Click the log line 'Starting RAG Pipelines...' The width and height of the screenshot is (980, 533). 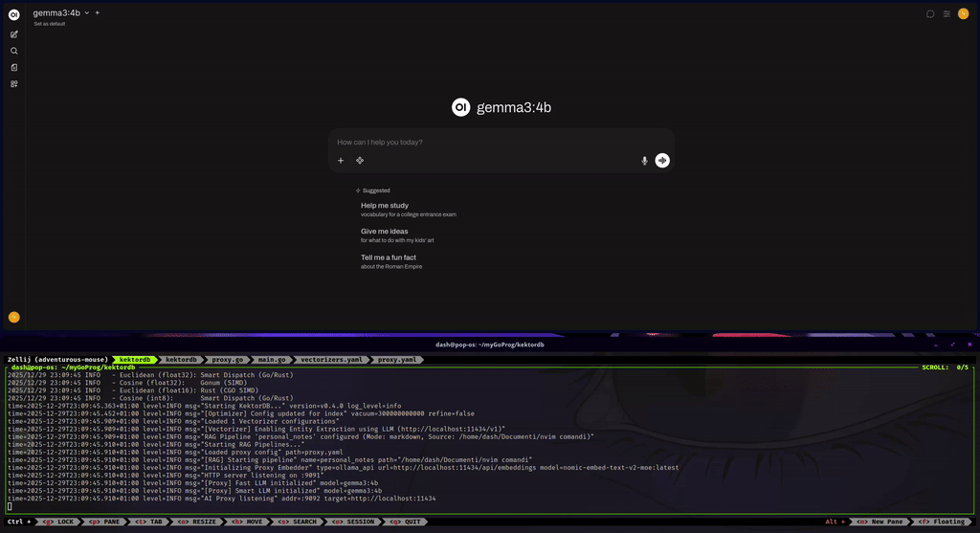(x=156, y=445)
